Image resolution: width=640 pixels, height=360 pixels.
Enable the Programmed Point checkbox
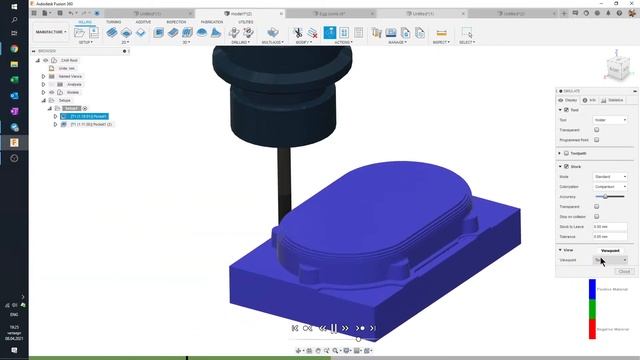click(x=597, y=140)
